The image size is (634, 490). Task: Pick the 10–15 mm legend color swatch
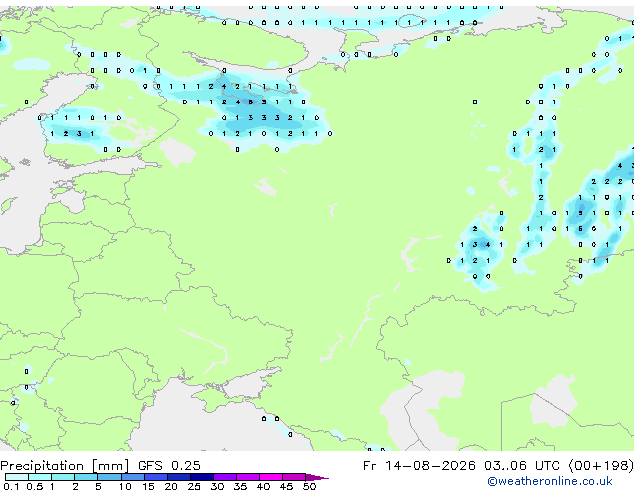point(133,477)
